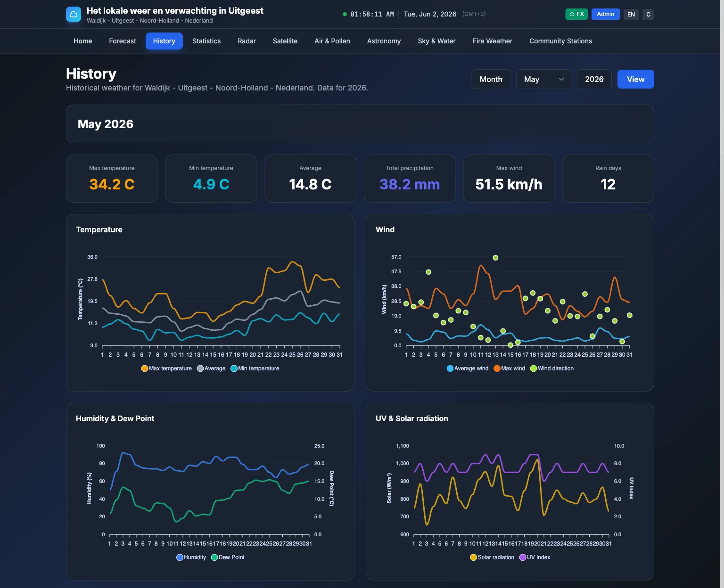Click the green FX badge button

click(576, 14)
